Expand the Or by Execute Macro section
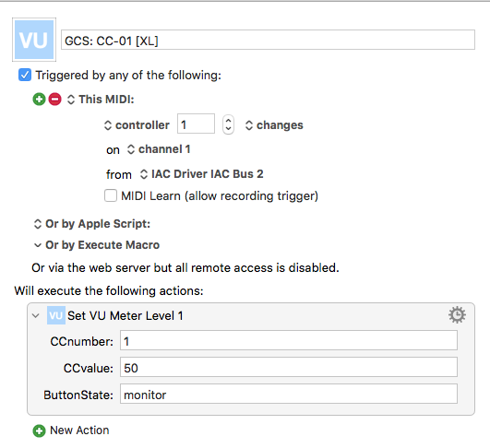 tap(97, 245)
